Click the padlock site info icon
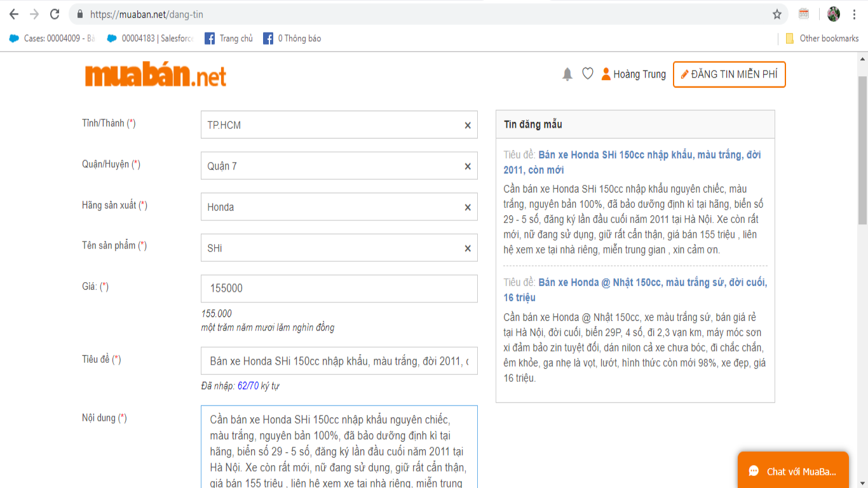 click(x=80, y=14)
